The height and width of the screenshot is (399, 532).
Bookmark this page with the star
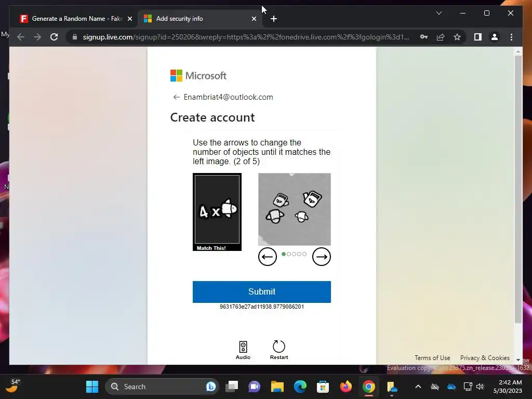click(457, 37)
